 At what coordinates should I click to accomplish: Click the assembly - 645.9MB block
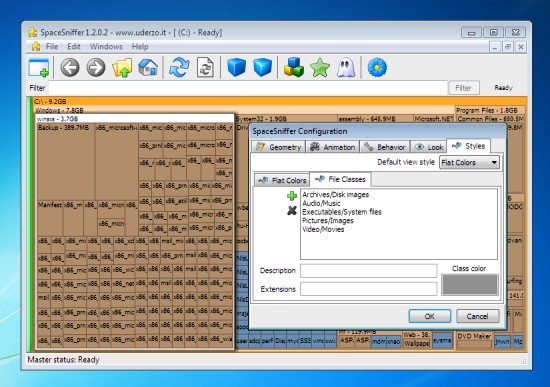point(375,119)
